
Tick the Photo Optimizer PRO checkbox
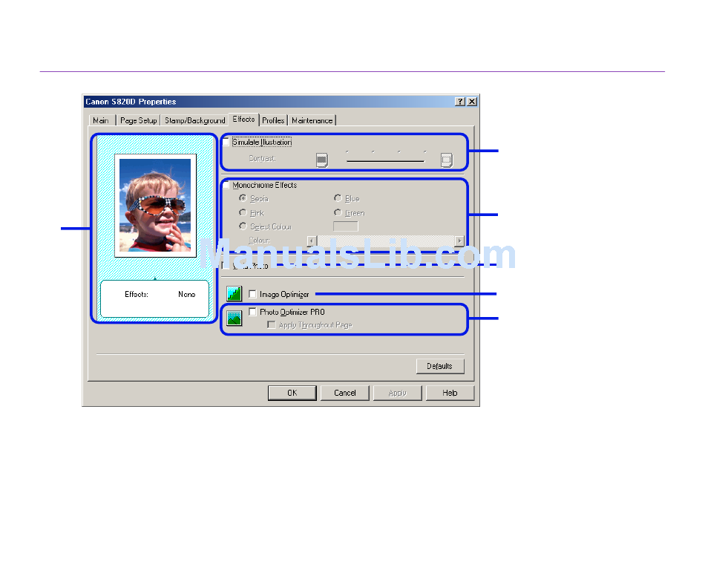(252, 311)
